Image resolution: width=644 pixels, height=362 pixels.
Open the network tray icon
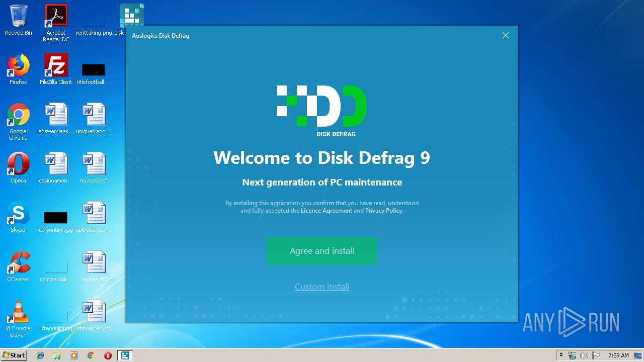tap(572, 355)
